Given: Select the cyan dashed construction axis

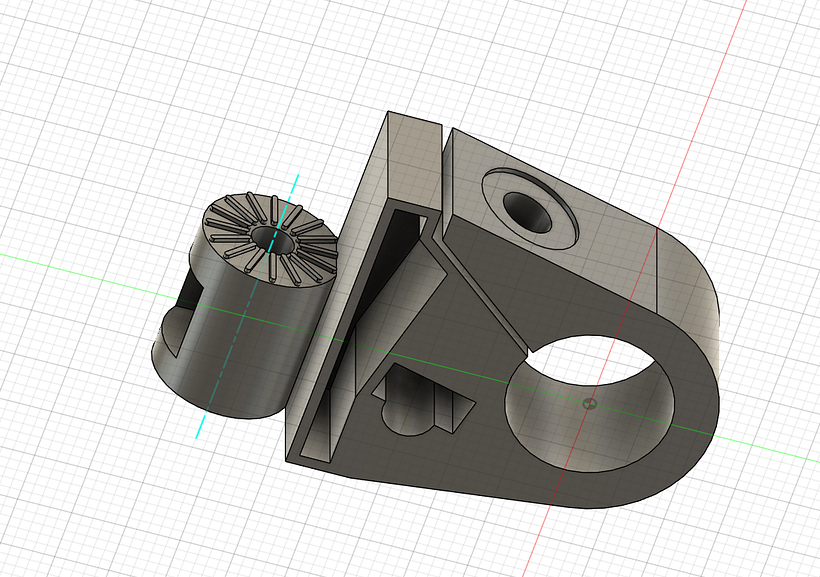Looking at the screenshot, I should (247, 307).
